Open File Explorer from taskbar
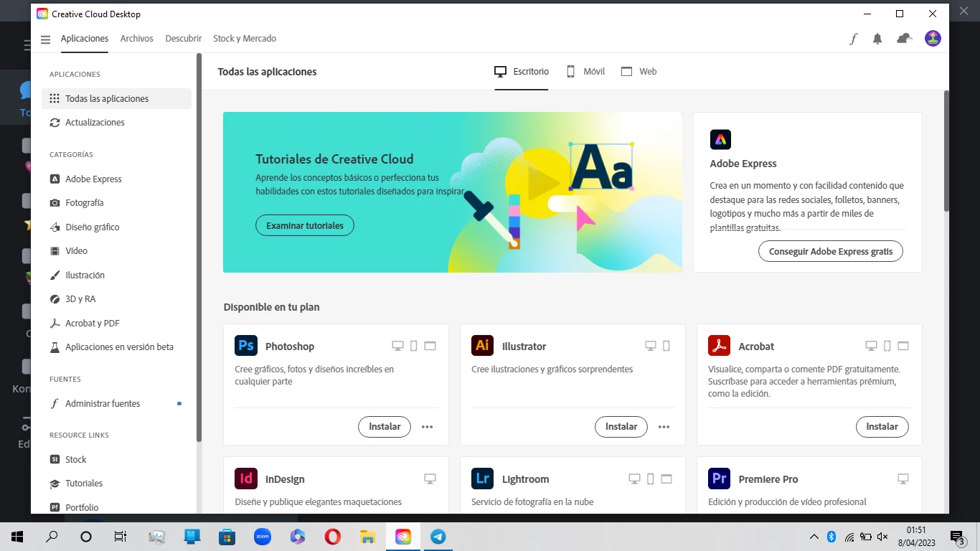The width and height of the screenshot is (980, 551). [x=367, y=537]
